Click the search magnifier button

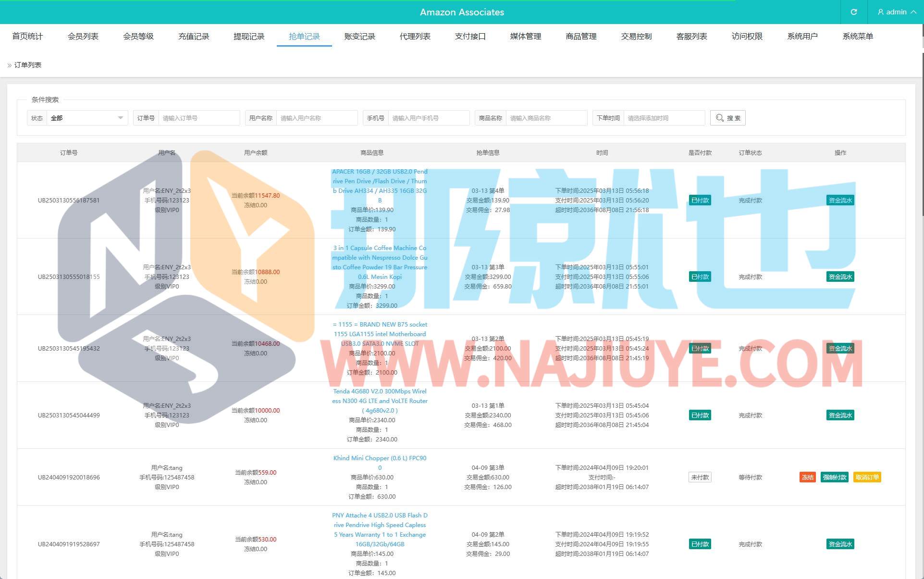(727, 118)
